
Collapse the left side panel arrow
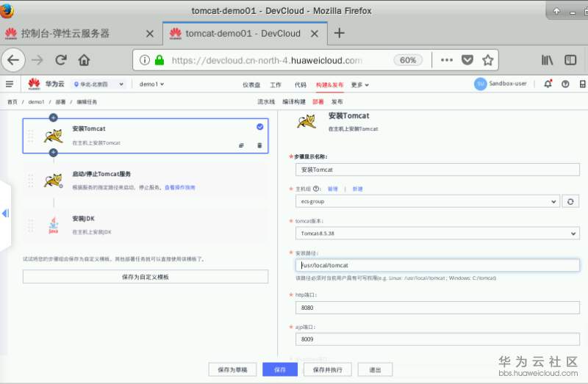tap(5, 213)
